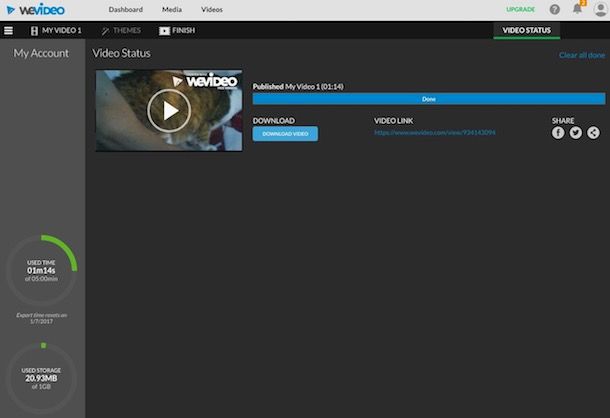
Task: Open the user profile avatar
Action: point(599,9)
